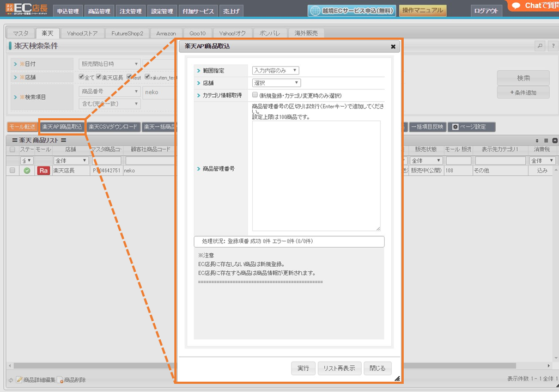Click the list menu icon in product list header
Screen dimensions: 559x392
pyautogui.click(x=546, y=140)
